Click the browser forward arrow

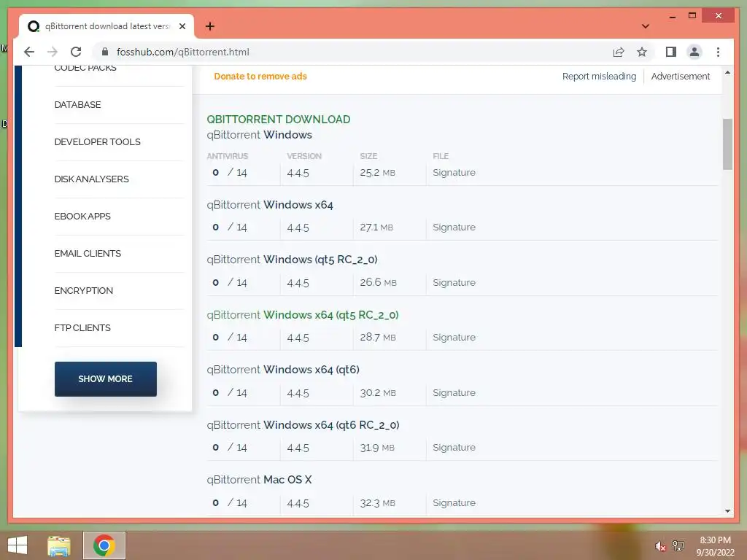(53, 52)
